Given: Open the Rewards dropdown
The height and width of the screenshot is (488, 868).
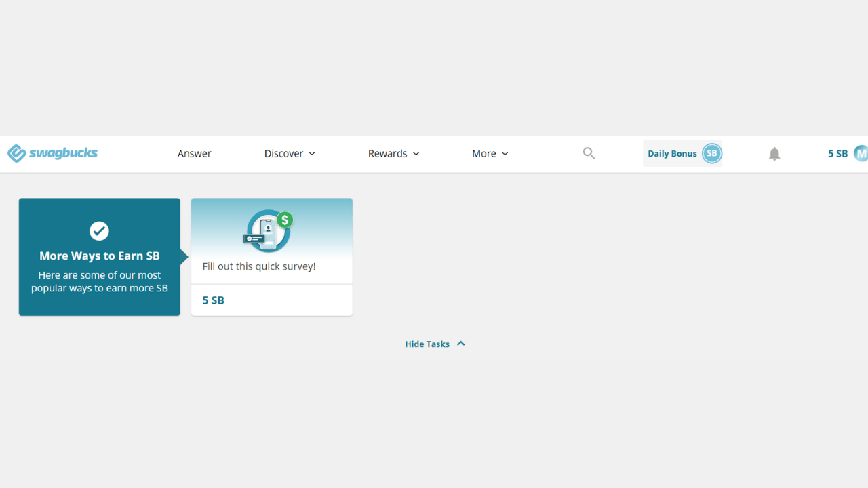Looking at the screenshot, I should tap(393, 153).
